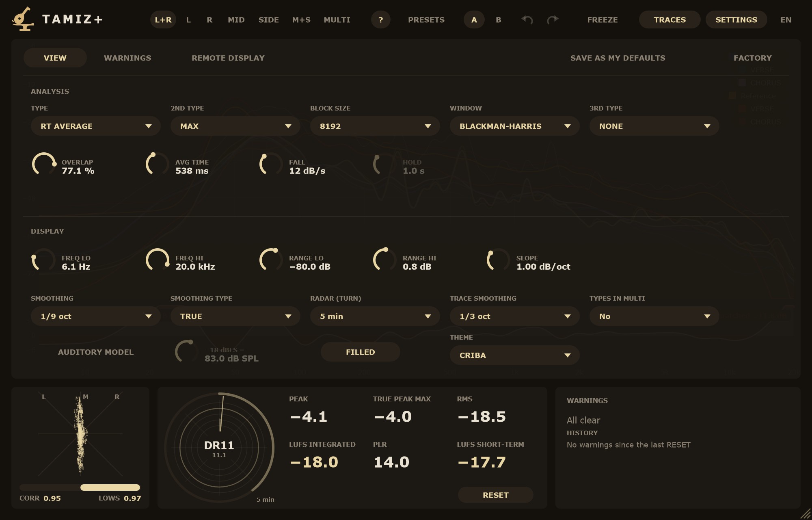
Task: Open the PRESETS menu
Action: (x=426, y=19)
